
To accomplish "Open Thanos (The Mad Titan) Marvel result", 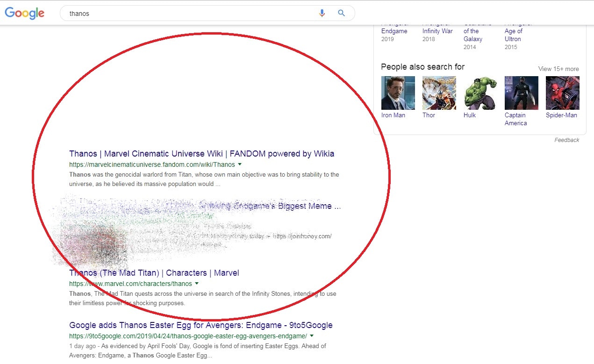I will click(x=154, y=273).
